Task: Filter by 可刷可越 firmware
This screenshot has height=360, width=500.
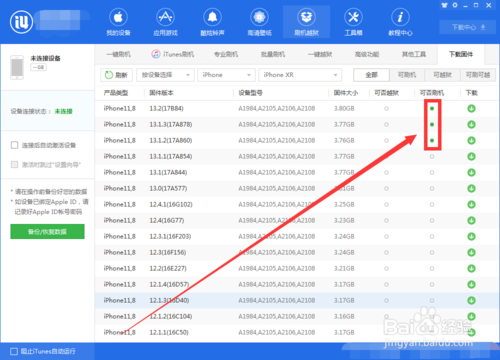Action: [478, 75]
